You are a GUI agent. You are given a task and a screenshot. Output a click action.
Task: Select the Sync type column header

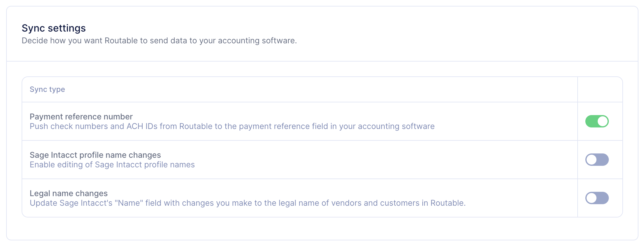click(x=47, y=89)
